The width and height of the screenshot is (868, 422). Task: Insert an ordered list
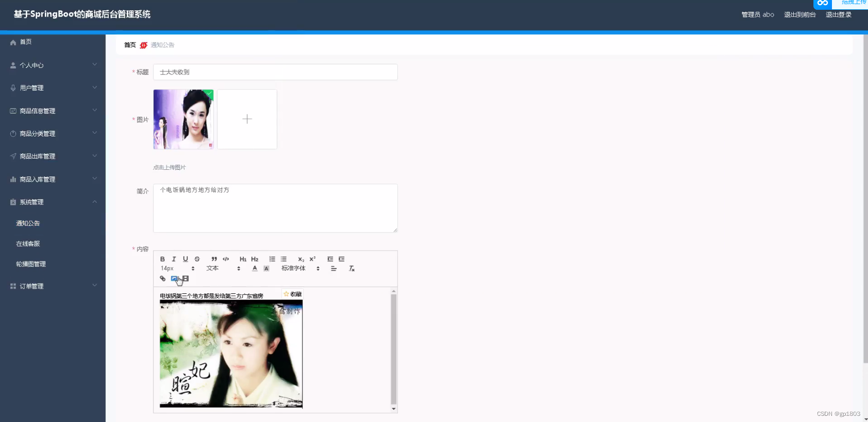[272, 259]
